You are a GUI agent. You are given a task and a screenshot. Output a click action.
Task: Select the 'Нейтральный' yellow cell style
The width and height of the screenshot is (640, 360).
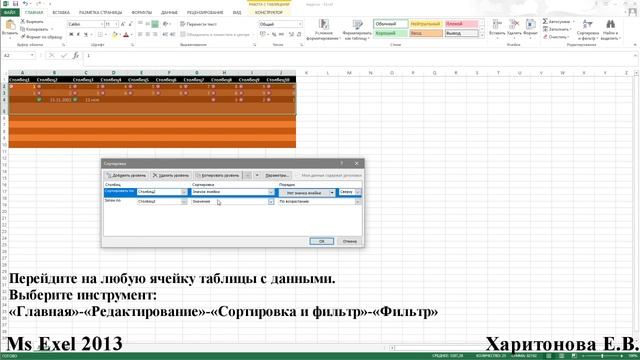(x=426, y=24)
